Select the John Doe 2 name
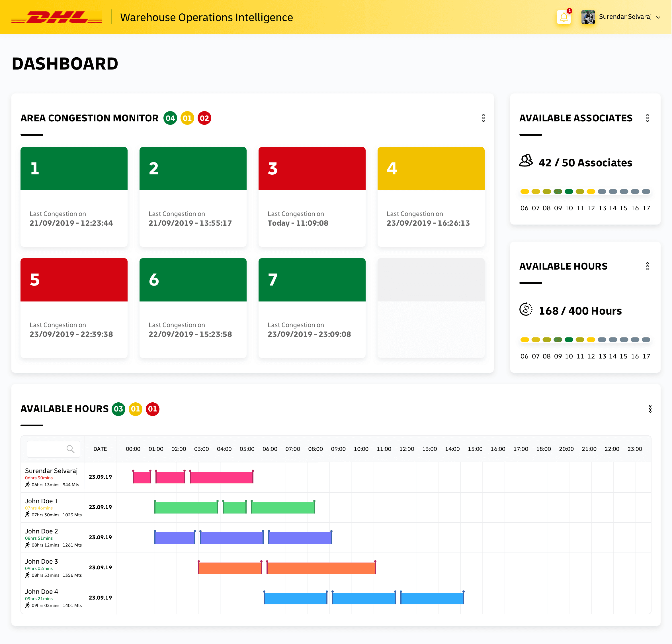 tap(42, 531)
